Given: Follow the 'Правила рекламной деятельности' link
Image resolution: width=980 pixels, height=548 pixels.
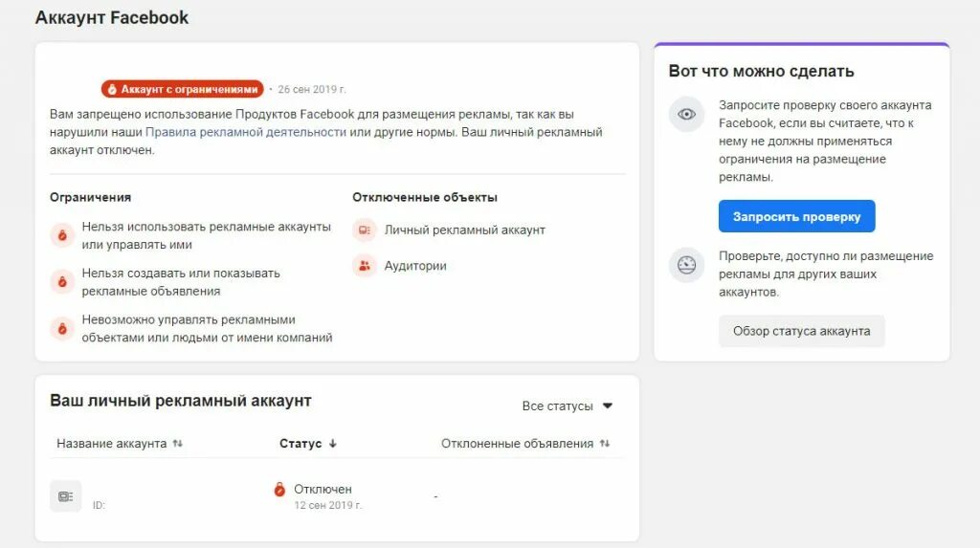Looking at the screenshot, I should point(246,132).
